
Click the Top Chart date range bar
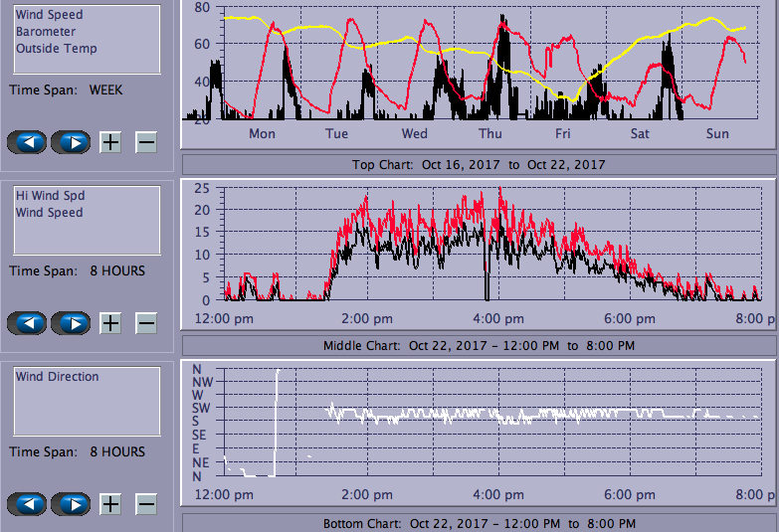click(x=479, y=164)
